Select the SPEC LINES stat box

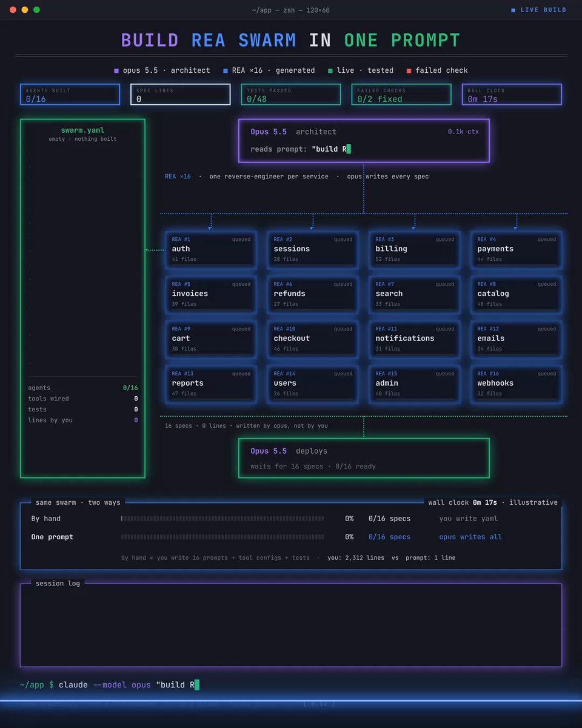point(181,94)
